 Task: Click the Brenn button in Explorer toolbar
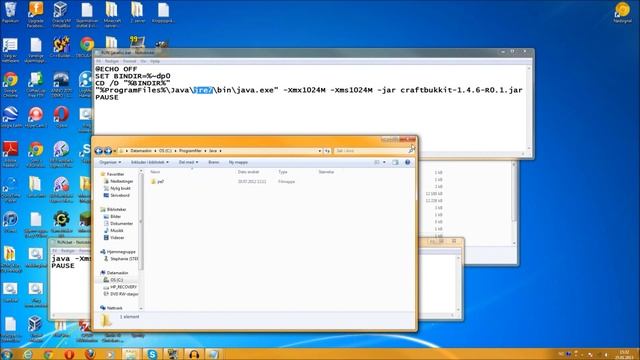tap(213, 162)
